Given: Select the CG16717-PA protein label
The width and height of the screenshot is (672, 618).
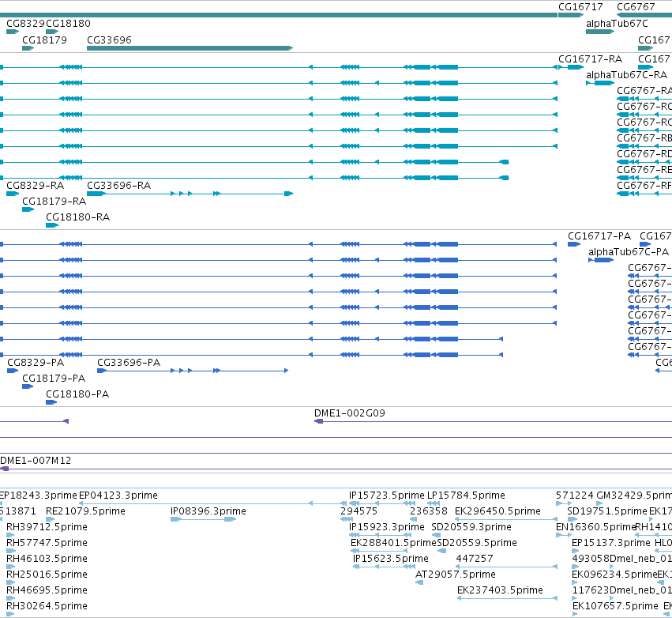Looking at the screenshot, I should (599, 236).
